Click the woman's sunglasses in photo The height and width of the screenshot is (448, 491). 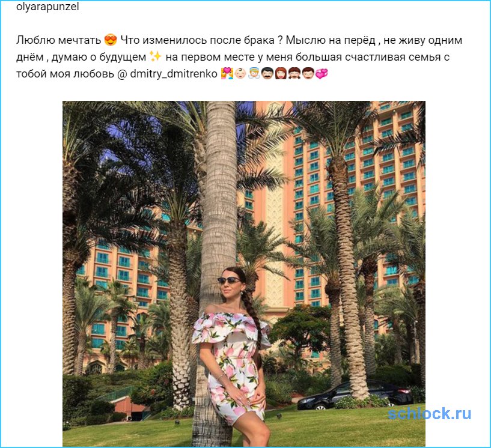click(229, 280)
